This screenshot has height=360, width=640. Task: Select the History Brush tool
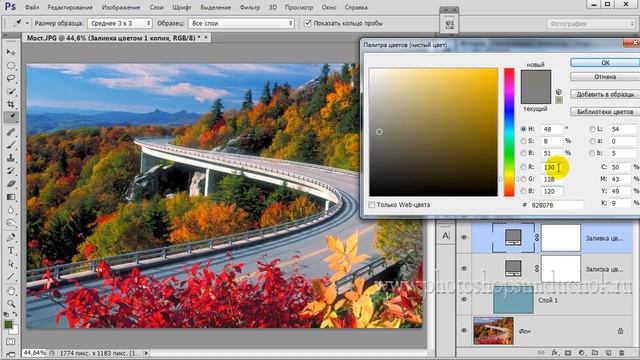pyautogui.click(x=11, y=171)
